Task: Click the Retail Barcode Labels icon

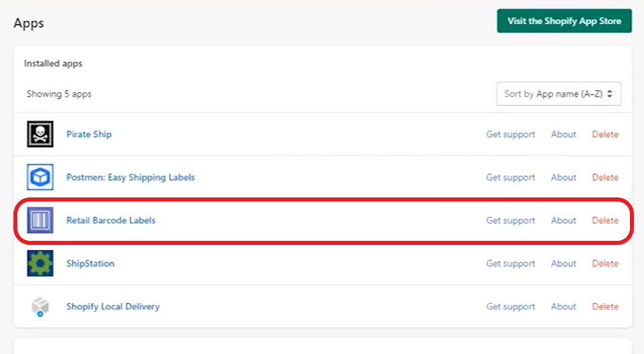Action: click(x=40, y=220)
